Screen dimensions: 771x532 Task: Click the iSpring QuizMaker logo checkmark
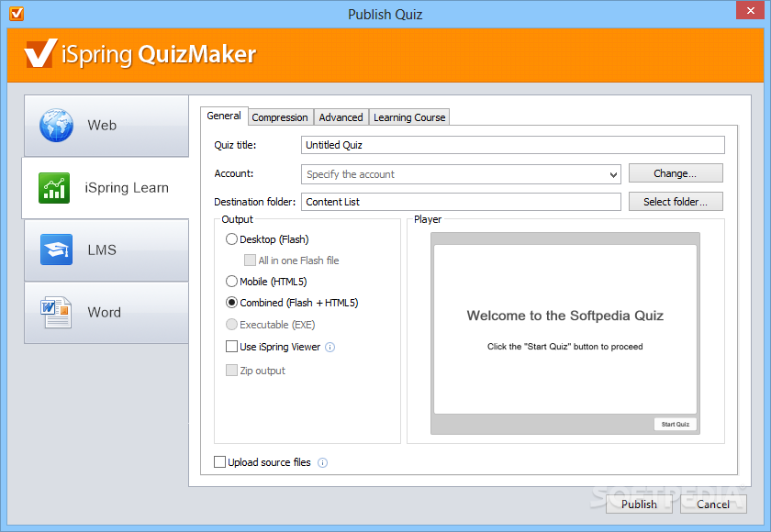(x=40, y=53)
